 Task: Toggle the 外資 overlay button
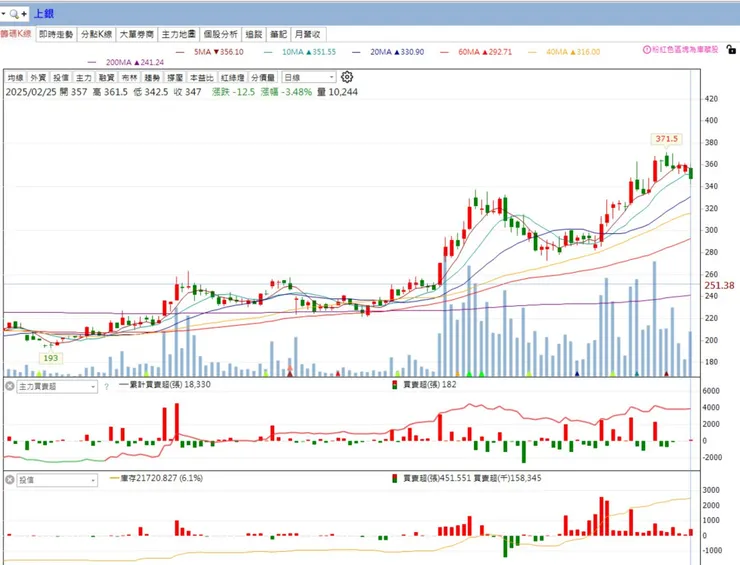pyautogui.click(x=38, y=77)
